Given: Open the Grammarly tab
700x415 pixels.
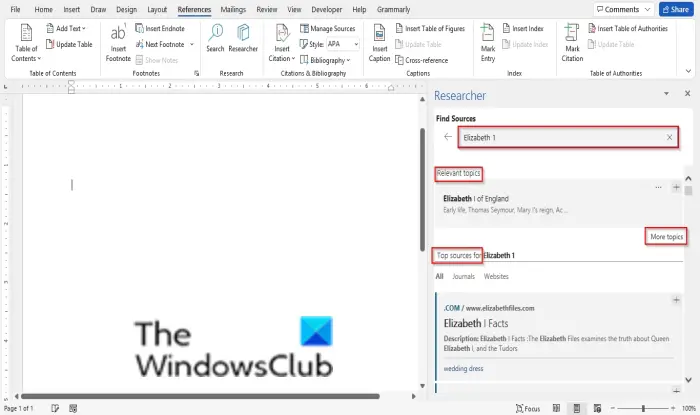Looking at the screenshot, I should [x=393, y=9].
